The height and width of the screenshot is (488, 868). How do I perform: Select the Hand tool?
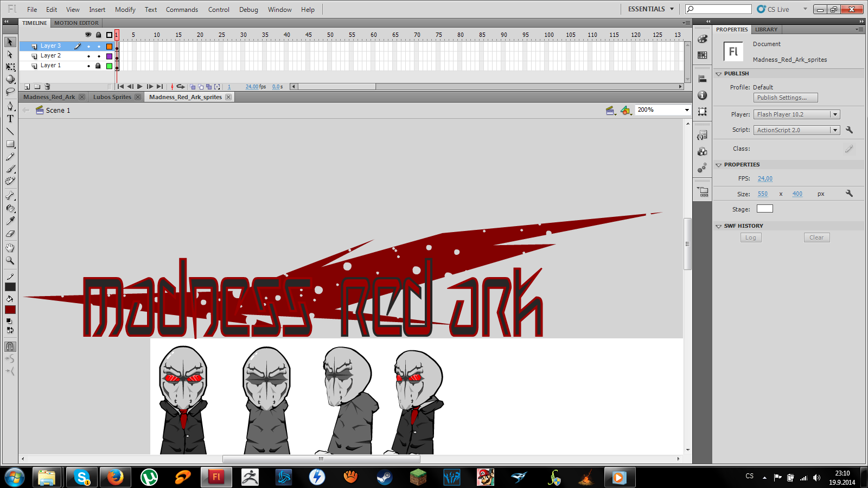click(10, 248)
